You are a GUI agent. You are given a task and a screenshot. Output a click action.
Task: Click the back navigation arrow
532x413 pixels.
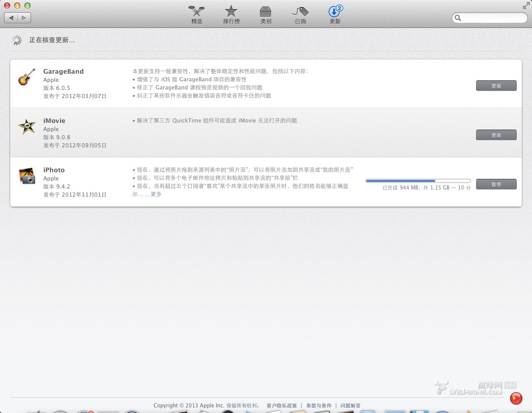11,18
